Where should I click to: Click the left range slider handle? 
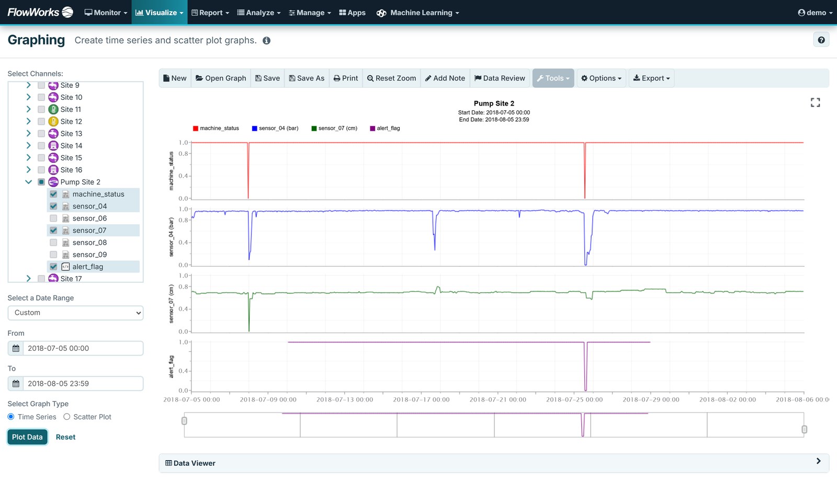184,421
